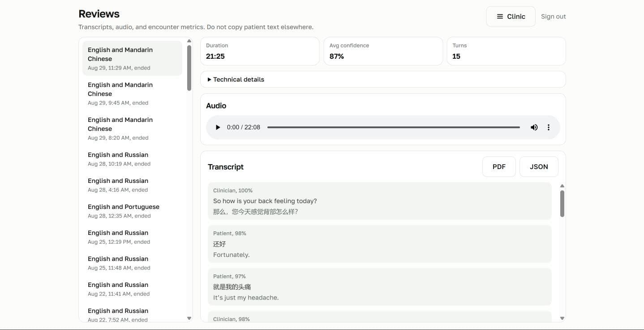Open audio player more options menu
This screenshot has width=644, height=330.
(x=549, y=127)
